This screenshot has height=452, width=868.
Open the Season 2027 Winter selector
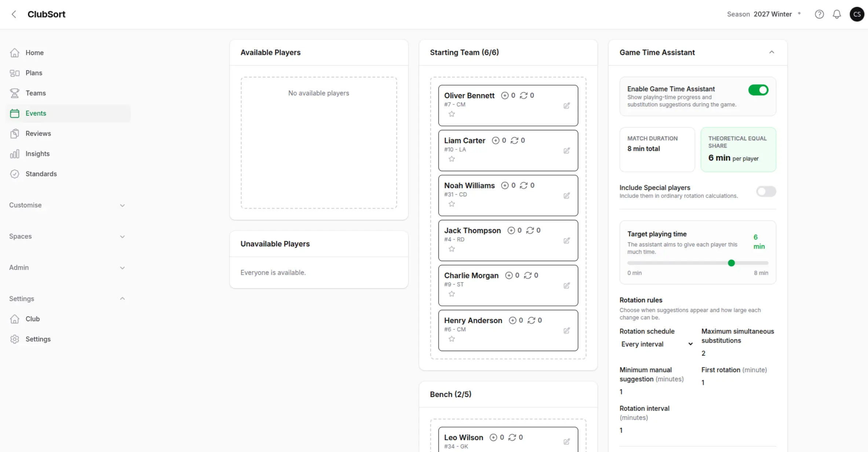[764, 14]
